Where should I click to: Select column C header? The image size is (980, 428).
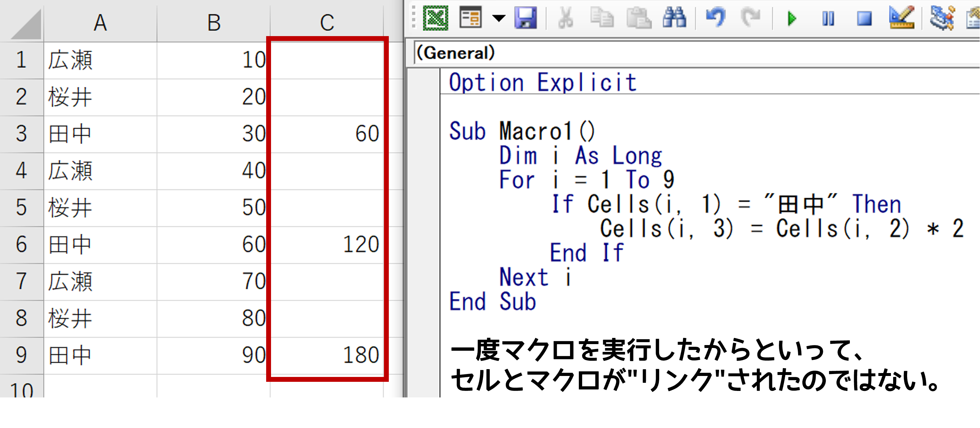pyautogui.click(x=327, y=22)
